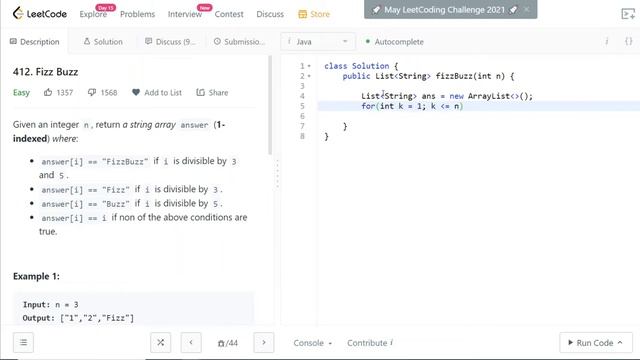Dismiss the LeetCoding Challenge banner
640x360 pixels.
(x=527, y=9)
